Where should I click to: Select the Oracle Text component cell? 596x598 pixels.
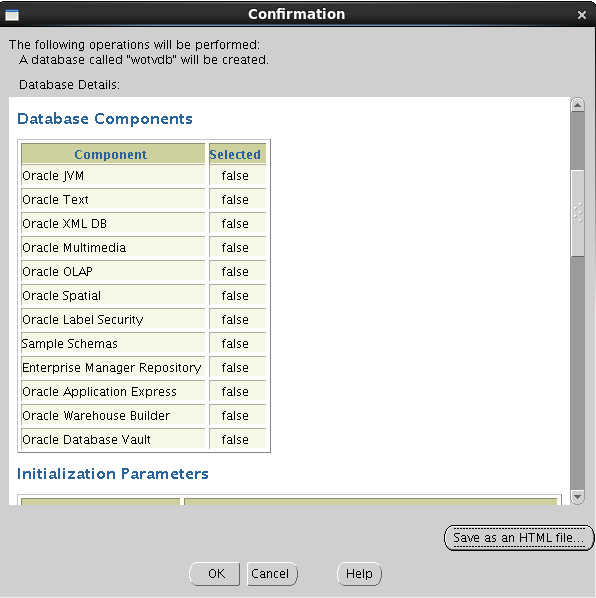click(x=113, y=199)
